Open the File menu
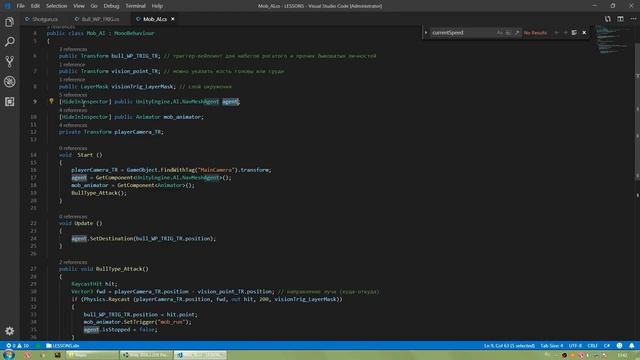The height and width of the screenshot is (360, 640). [20, 6]
